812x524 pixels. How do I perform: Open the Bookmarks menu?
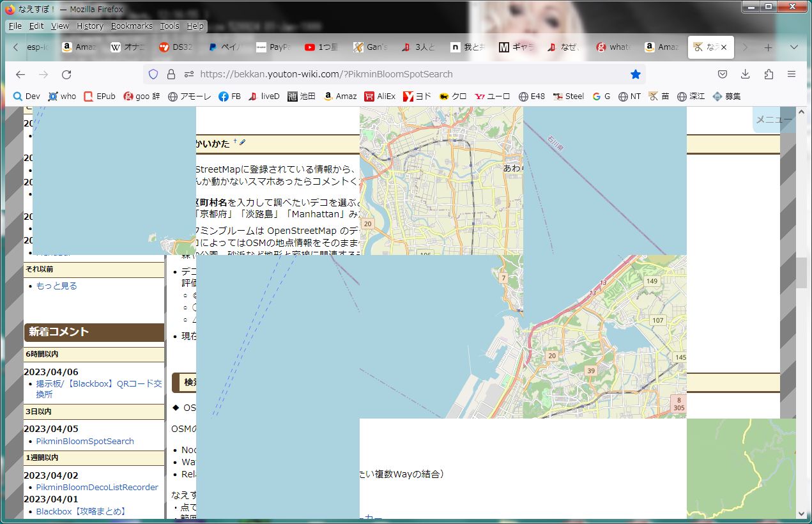click(x=132, y=26)
